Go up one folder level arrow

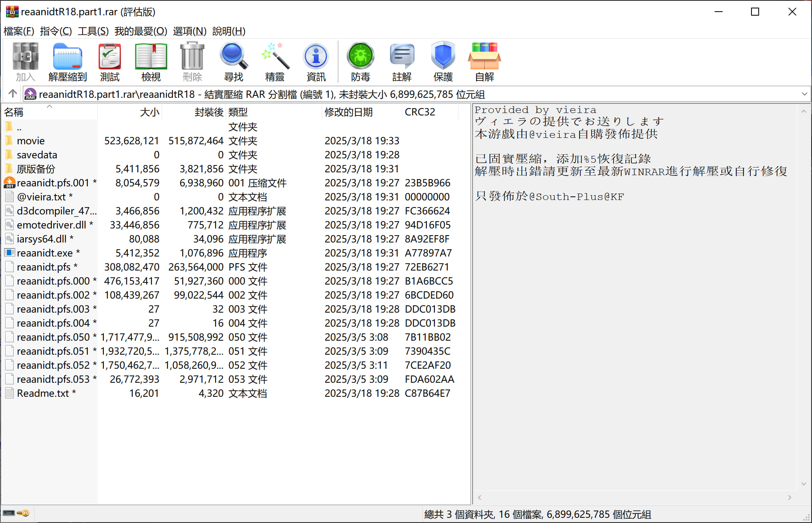tap(12, 94)
